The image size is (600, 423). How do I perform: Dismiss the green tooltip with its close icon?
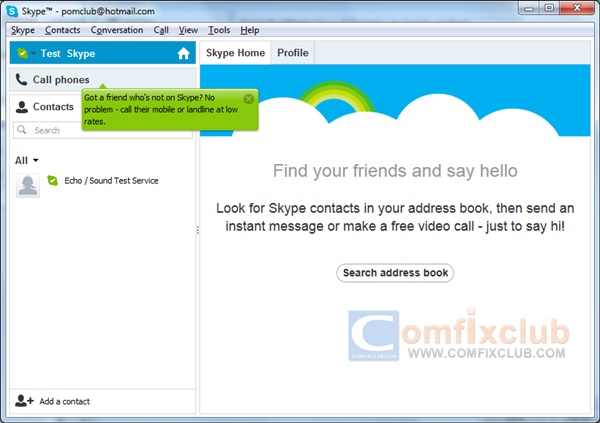(249, 99)
